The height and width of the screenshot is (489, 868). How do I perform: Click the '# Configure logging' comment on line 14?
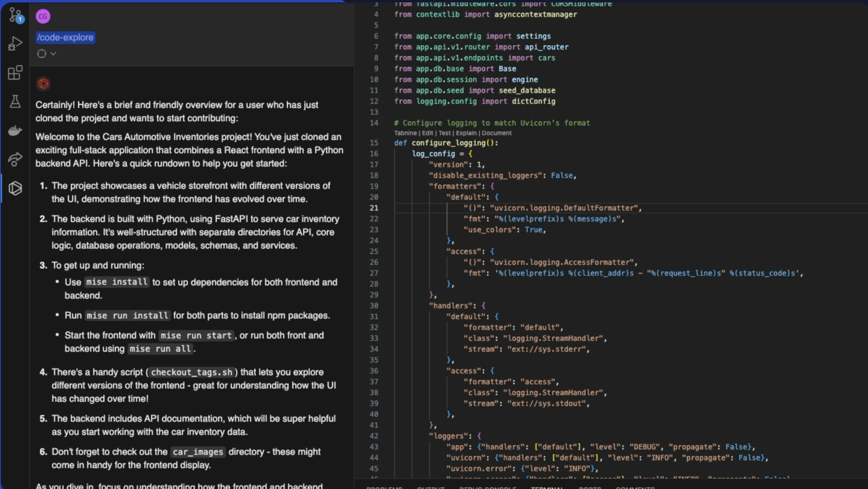tap(492, 123)
